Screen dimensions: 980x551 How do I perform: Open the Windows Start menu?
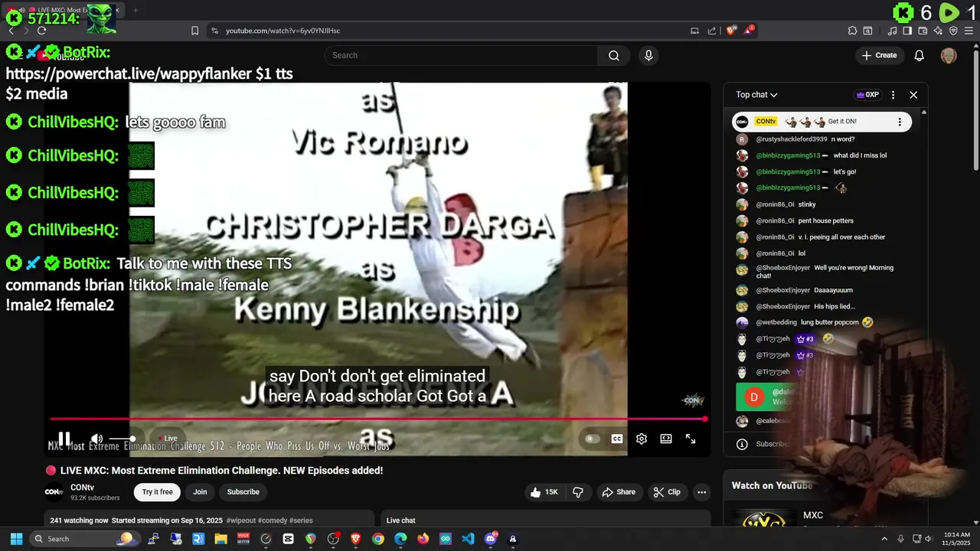click(16, 539)
